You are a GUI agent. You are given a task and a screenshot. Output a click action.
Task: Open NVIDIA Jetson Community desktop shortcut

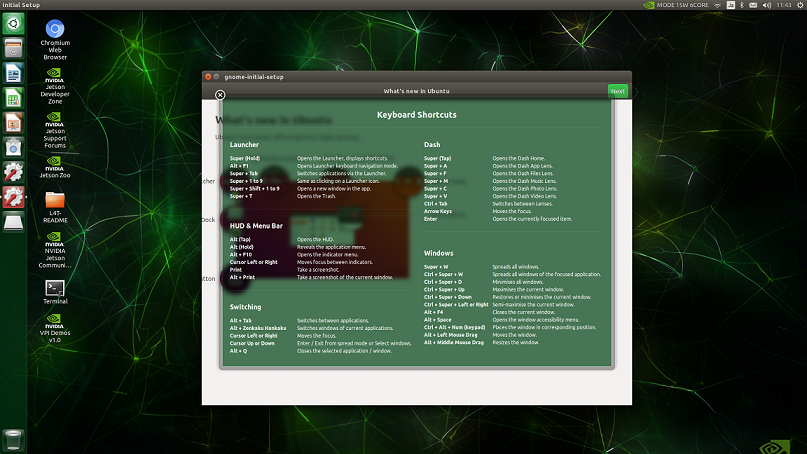tap(55, 250)
